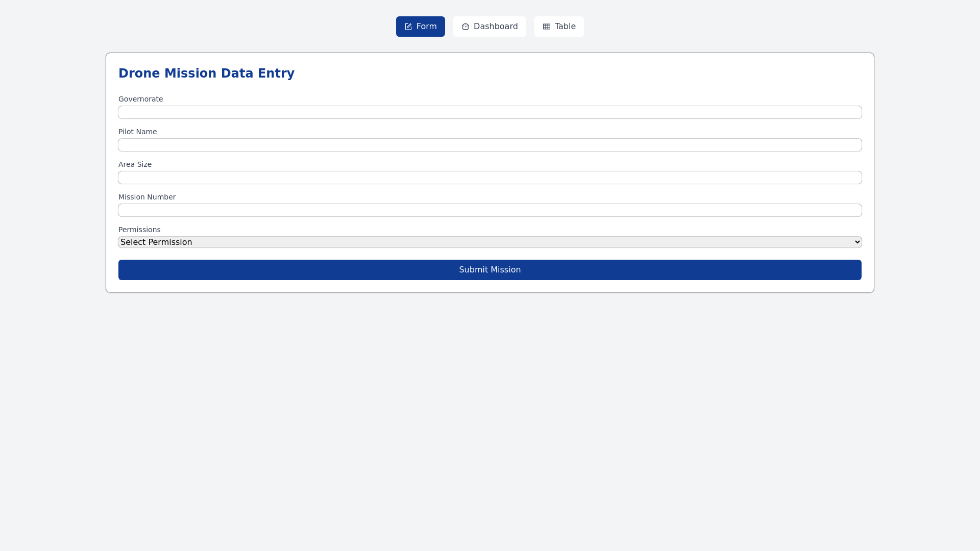
Task: Click the grid icon on the Table tab
Action: click(547, 27)
